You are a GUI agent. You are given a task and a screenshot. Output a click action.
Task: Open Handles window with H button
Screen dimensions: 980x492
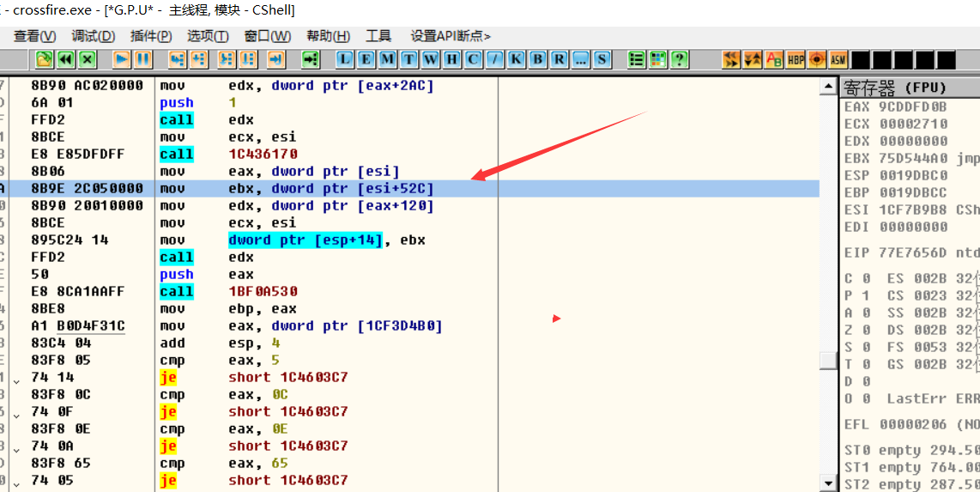pos(452,59)
